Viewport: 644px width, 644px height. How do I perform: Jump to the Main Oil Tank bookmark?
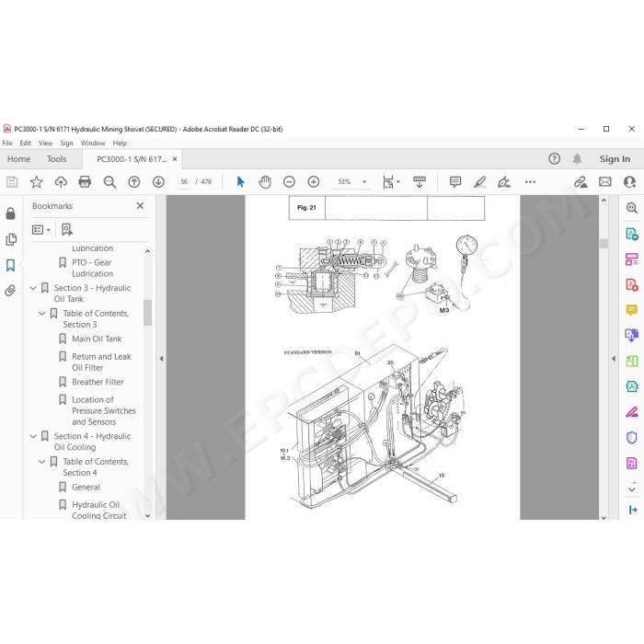click(x=97, y=339)
